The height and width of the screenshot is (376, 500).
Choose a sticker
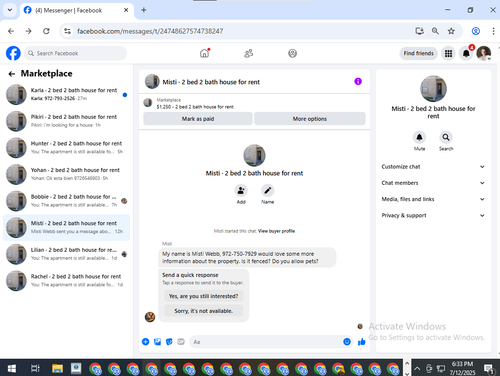coord(169,342)
